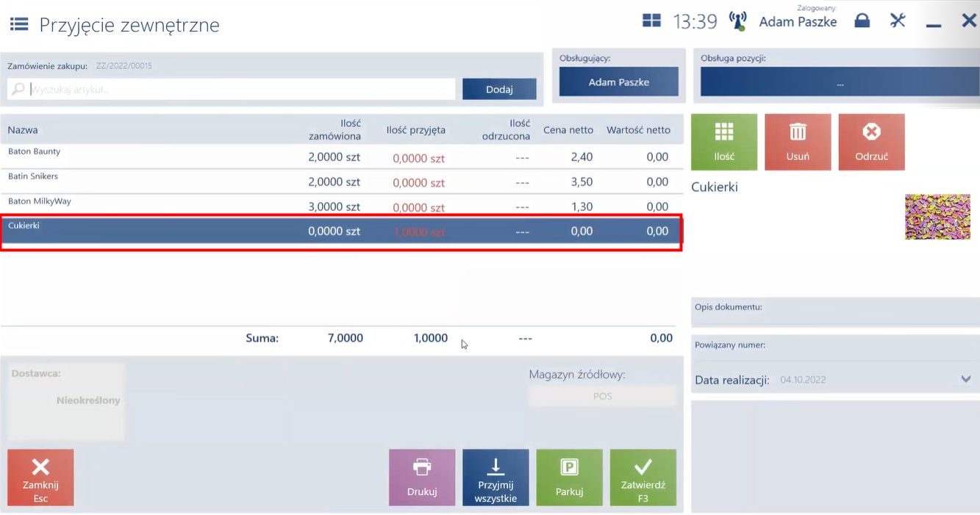Click Przyjmij wszystkie download button
This screenshot has width=980, height=515.
pos(496,478)
